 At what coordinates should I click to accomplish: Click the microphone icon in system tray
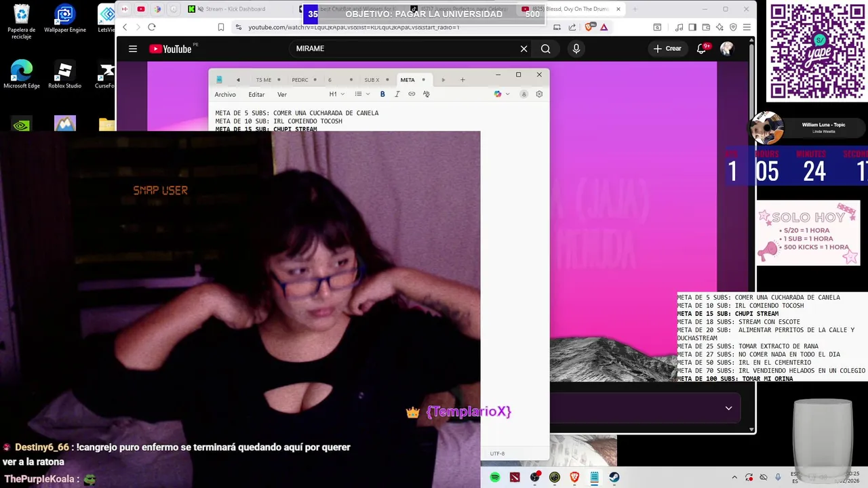tap(778, 477)
